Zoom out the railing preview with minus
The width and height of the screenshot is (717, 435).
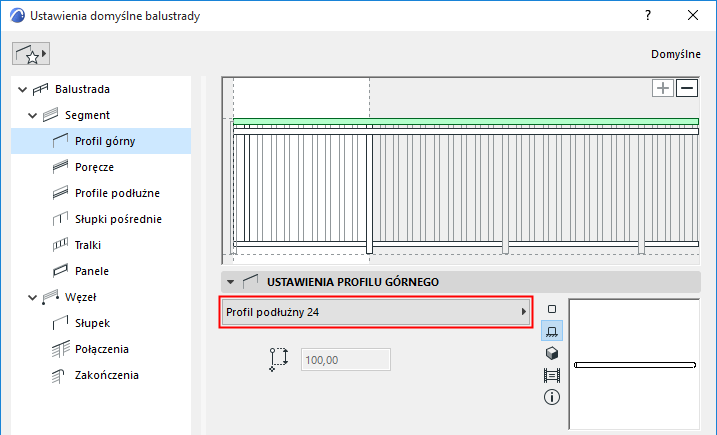click(x=687, y=88)
